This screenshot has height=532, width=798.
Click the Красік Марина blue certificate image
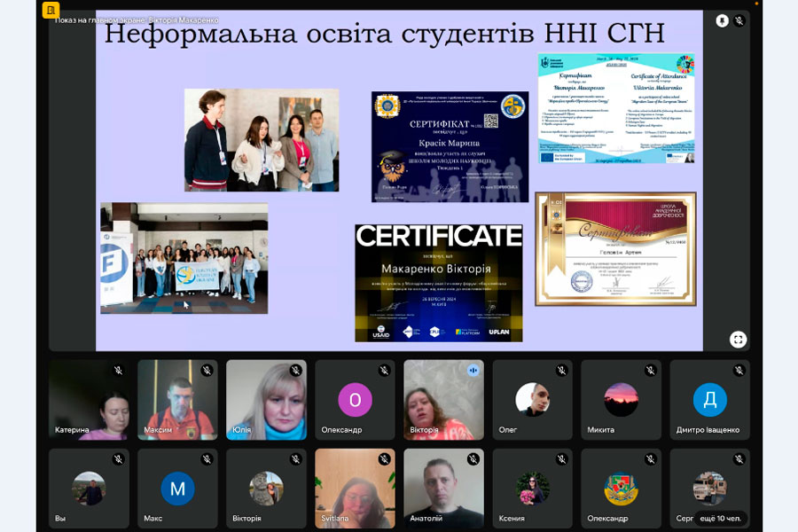(450, 146)
